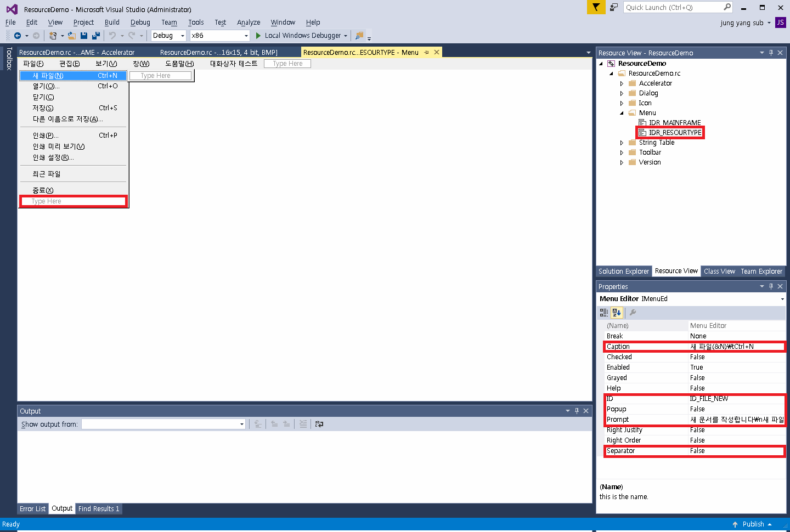Click the feedback icon beside Quick Launch
The height and width of the screenshot is (532, 790).
(x=614, y=7)
